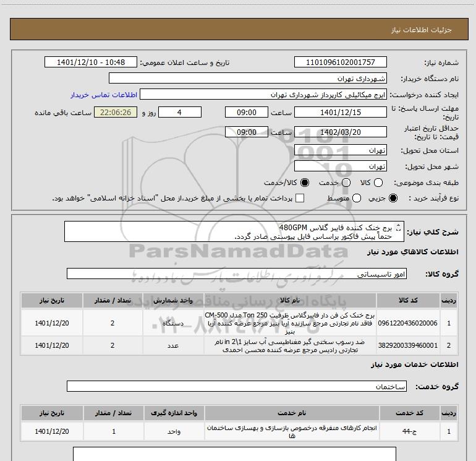Image resolution: width=476 pixels, height=461 pixels.
Task: Click the کد خدمت column header
Action: click(409, 413)
